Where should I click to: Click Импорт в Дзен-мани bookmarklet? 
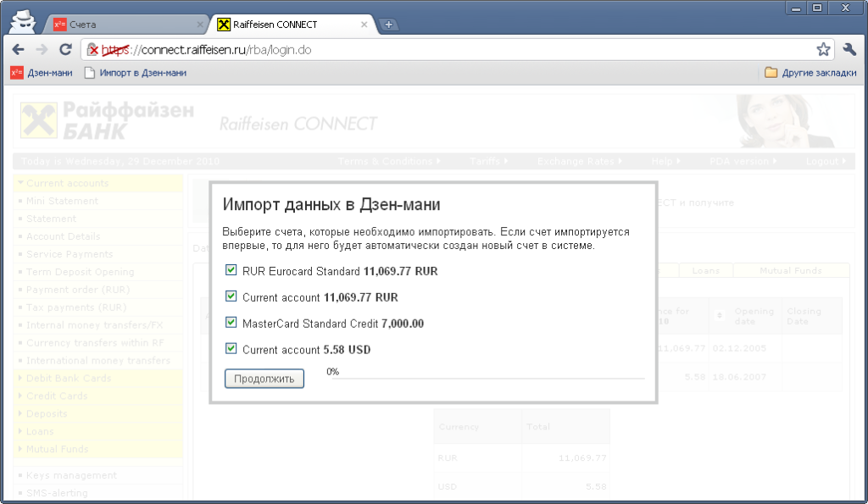click(136, 73)
